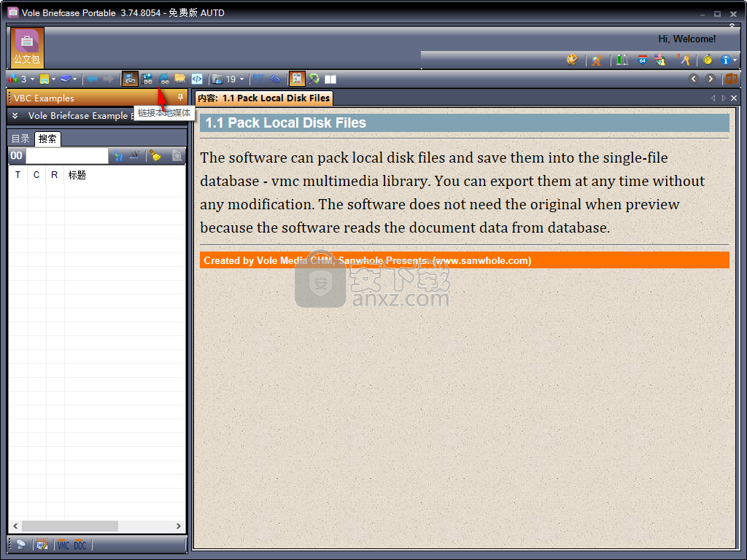
Task: Toggle the highlighted orange document view button
Action: point(297,79)
